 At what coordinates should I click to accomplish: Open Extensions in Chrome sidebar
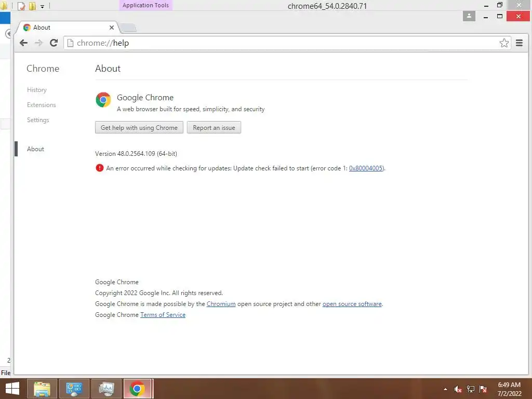(42, 105)
